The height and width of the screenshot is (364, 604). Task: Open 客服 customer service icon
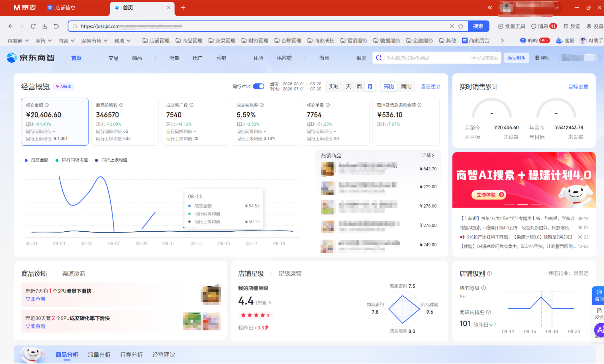(x=565, y=41)
